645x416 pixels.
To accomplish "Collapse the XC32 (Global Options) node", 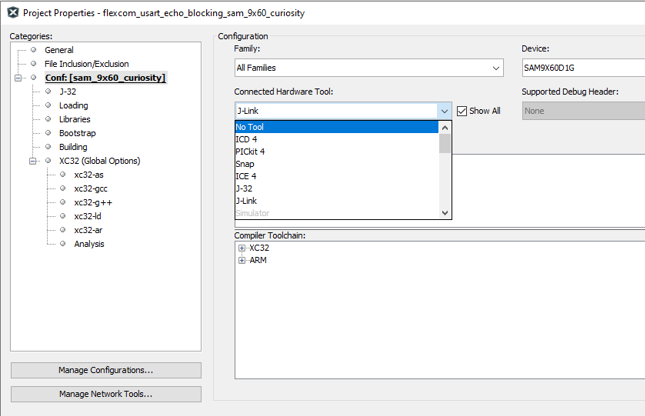I will (33, 161).
